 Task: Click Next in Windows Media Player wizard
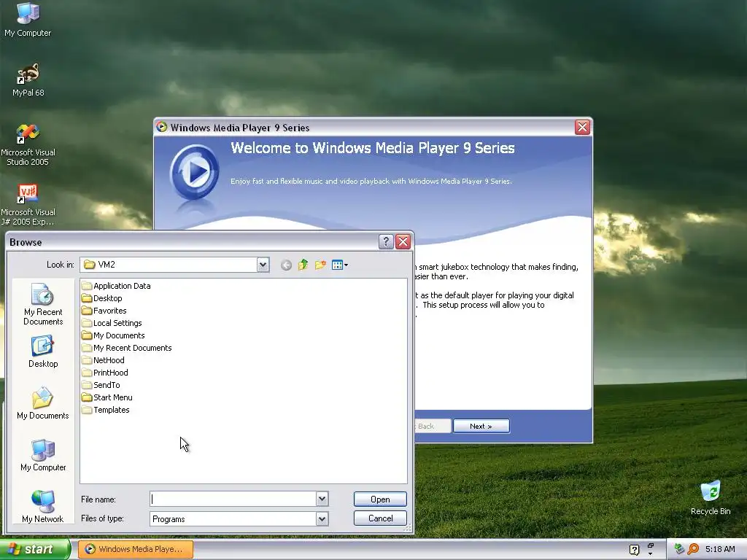(481, 426)
